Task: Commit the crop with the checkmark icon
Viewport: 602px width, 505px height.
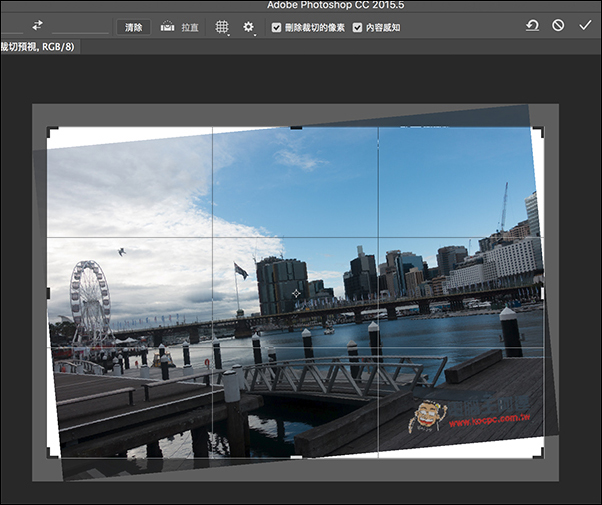Action: tap(585, 25)
